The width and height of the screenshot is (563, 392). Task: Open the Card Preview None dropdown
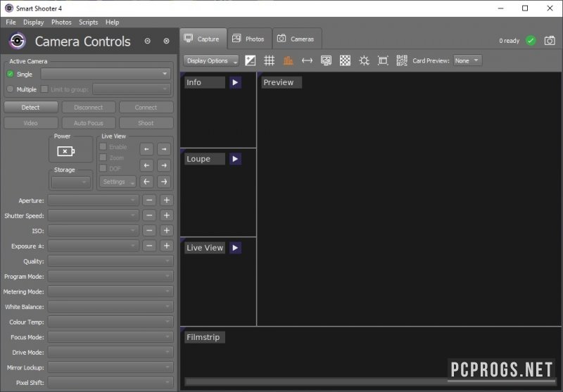pyautogui.click(x=467, y=61)
